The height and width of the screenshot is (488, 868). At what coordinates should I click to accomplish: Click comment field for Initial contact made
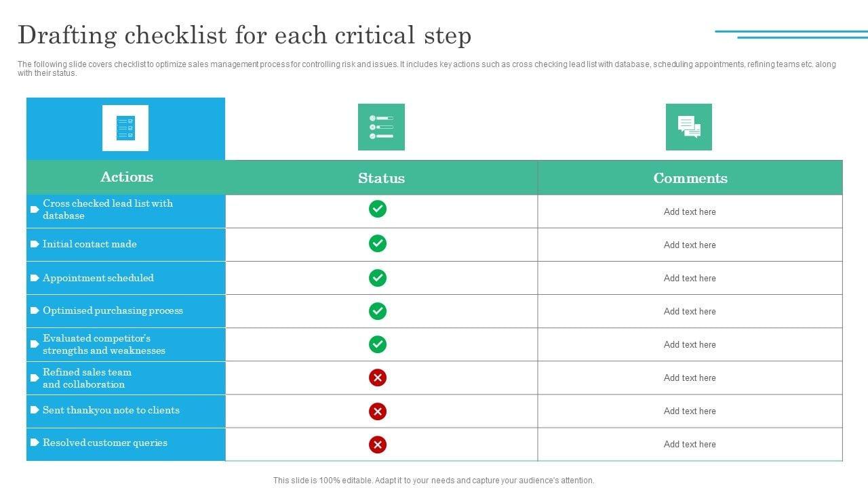click(690, 245)
